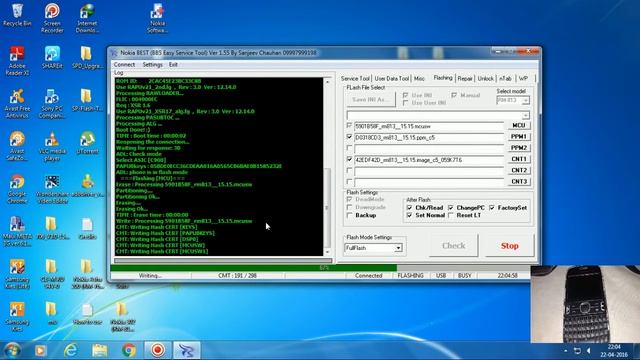Toggle the Set Normal checkbox
640x360 pixels.
409,215
